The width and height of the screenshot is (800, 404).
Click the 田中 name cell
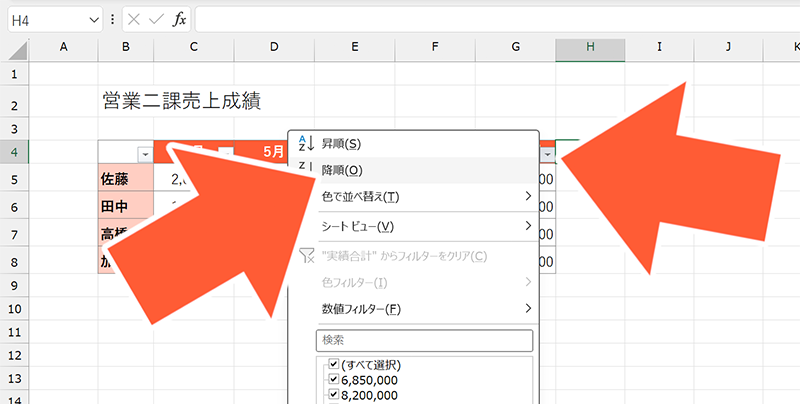(x=126, y=207)
